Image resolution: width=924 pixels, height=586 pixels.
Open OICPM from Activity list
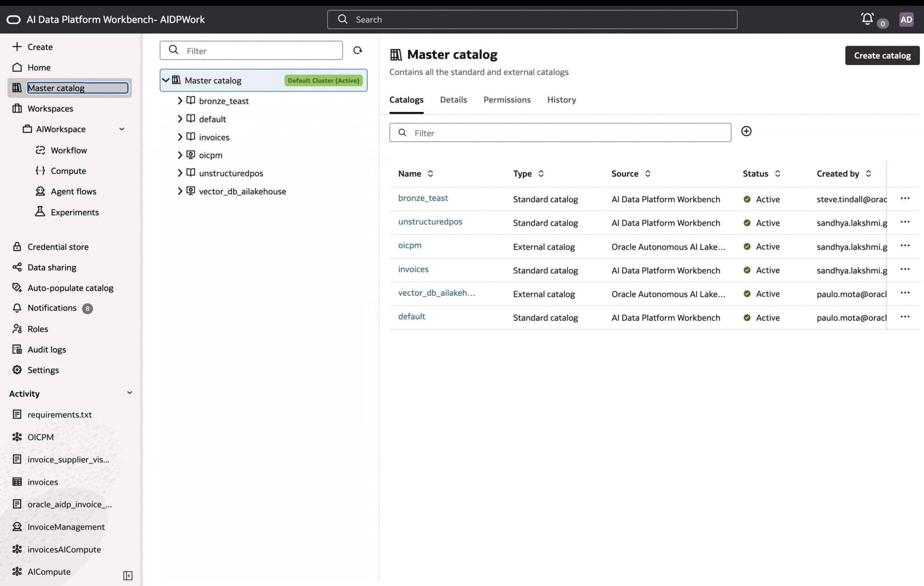click(x=40, y=437)
